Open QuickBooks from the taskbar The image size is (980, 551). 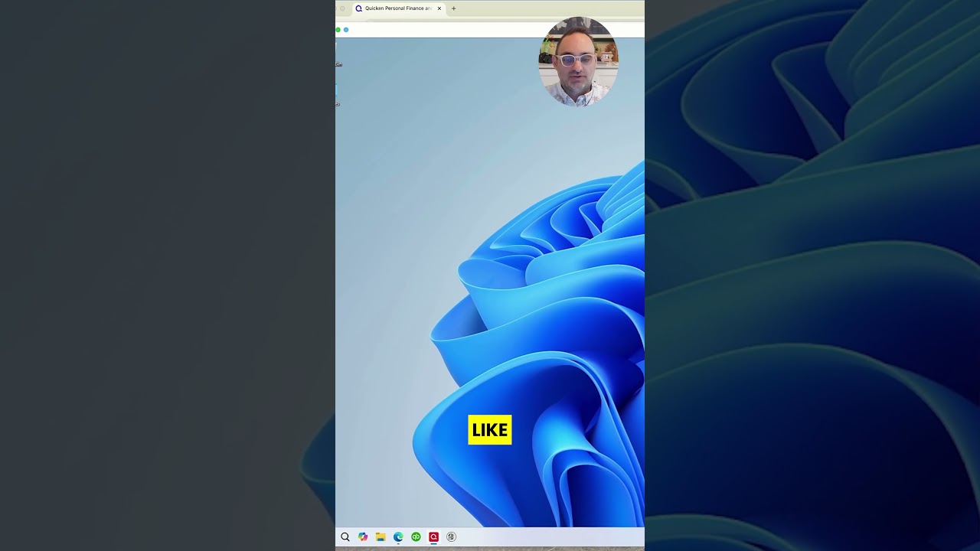coord(416,537)
